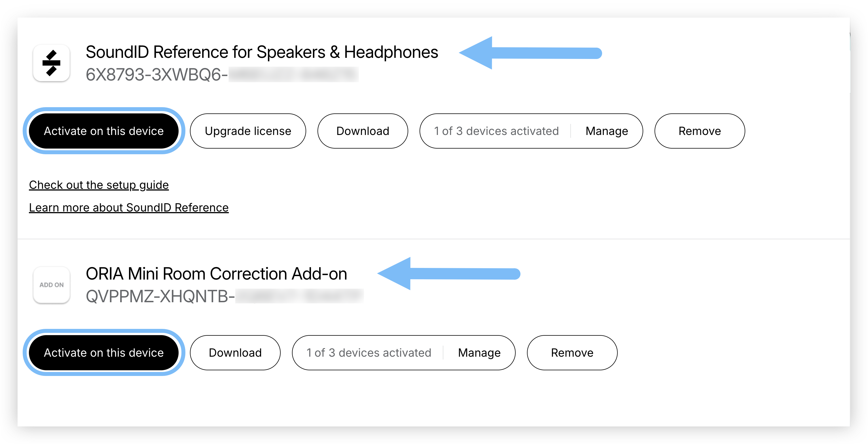
Task: Click the QVPPMZ-XHQNTB license key text
Action: click(x=160, y=296)
